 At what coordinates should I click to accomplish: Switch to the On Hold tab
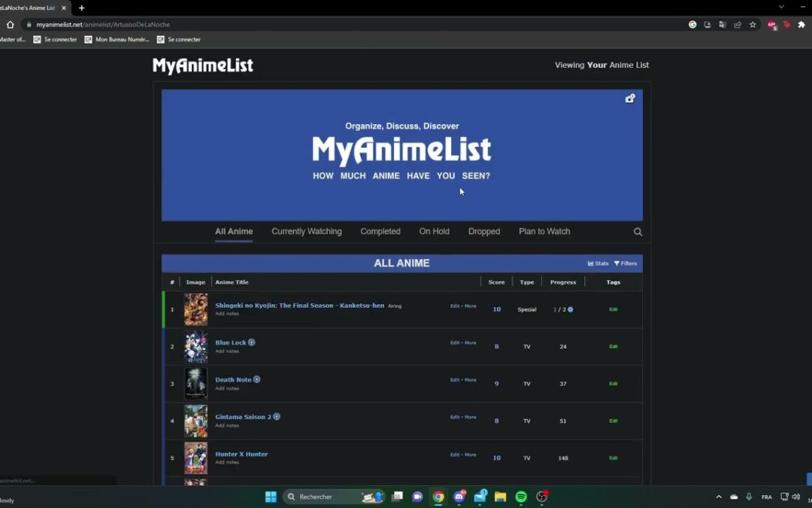coord(434,232)
